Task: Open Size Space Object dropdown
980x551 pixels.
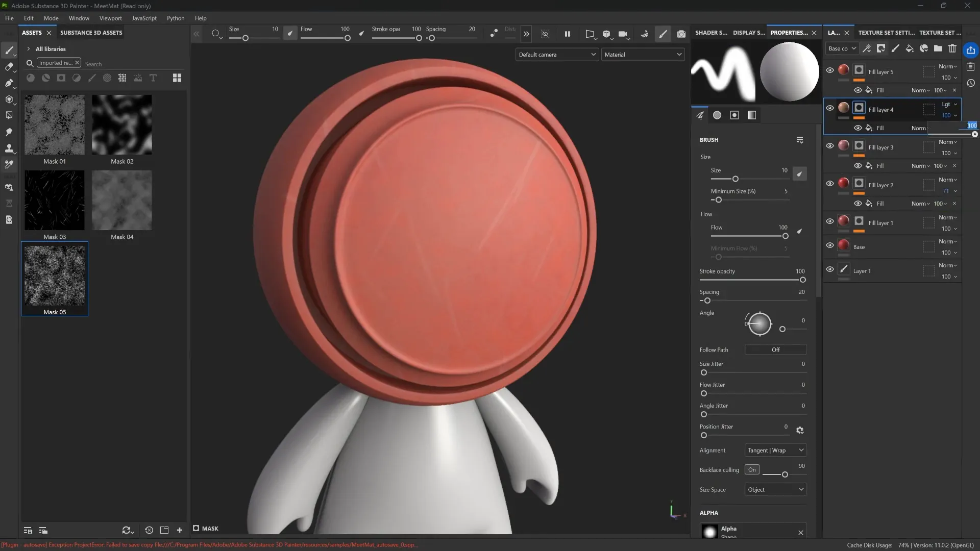Action: [x=775, y=490]
